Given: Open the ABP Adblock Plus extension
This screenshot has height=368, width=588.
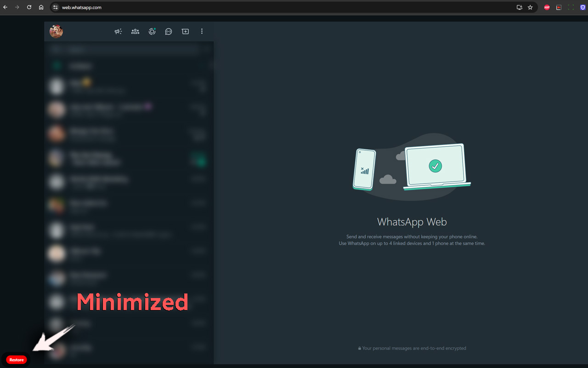Looking at the screenshot, I should coord(547,7).
